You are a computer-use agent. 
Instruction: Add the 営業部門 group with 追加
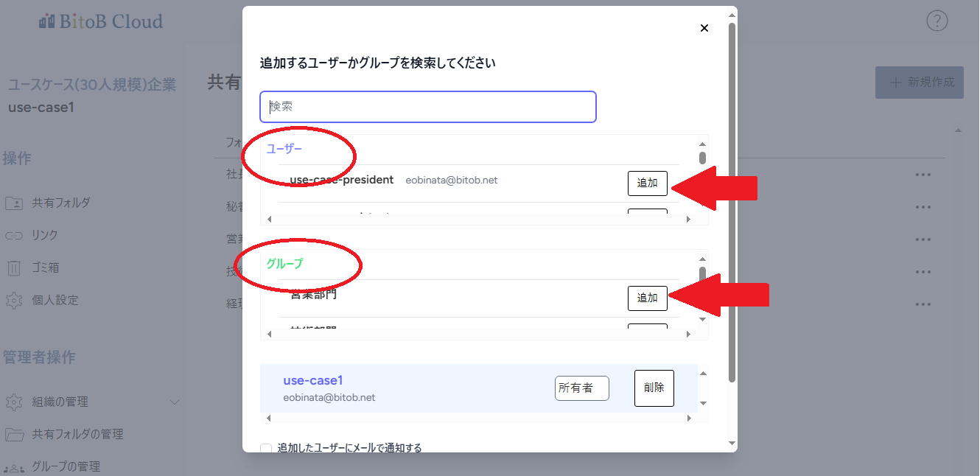[x=647, y=298]
